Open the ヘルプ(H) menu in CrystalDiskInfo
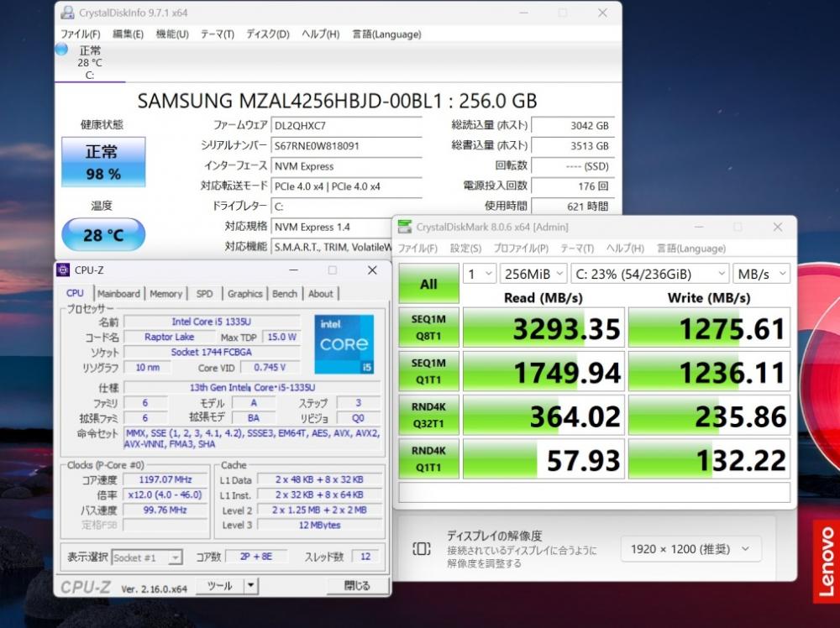Screen dimensions: 840x628 tap(320, 34)
